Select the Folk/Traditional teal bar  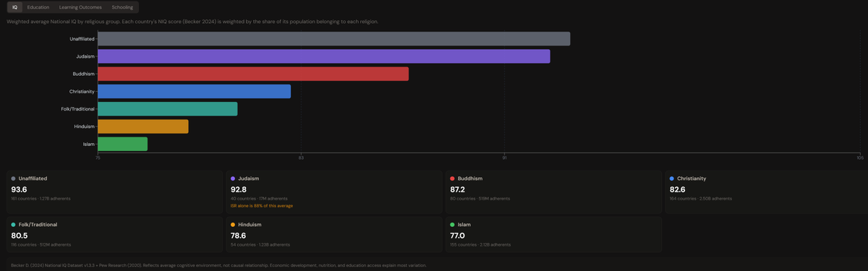pyautogui.click(x=167, y=108)
